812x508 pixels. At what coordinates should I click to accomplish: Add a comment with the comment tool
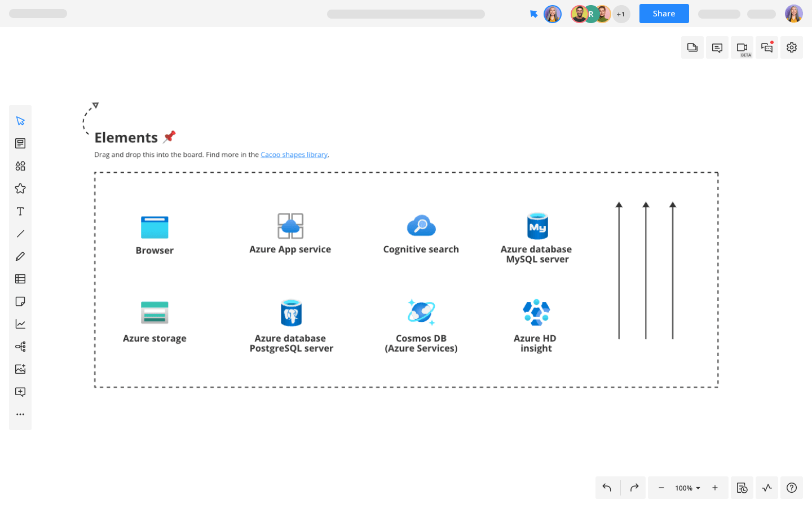click(20, 392)
